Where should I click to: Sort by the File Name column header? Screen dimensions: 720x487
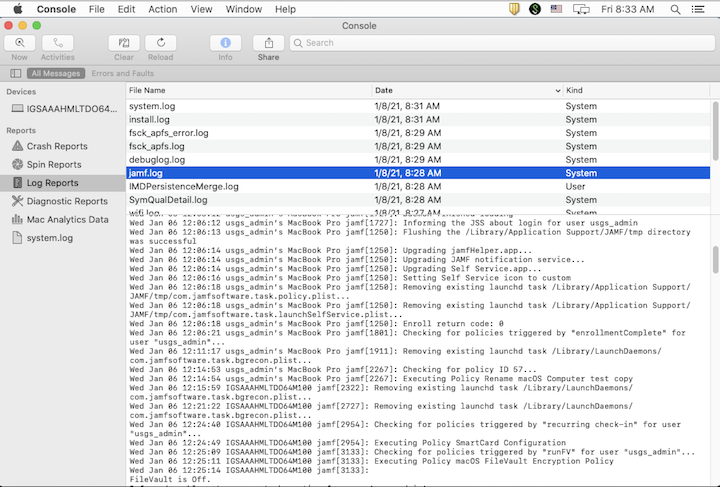point(248,90)
